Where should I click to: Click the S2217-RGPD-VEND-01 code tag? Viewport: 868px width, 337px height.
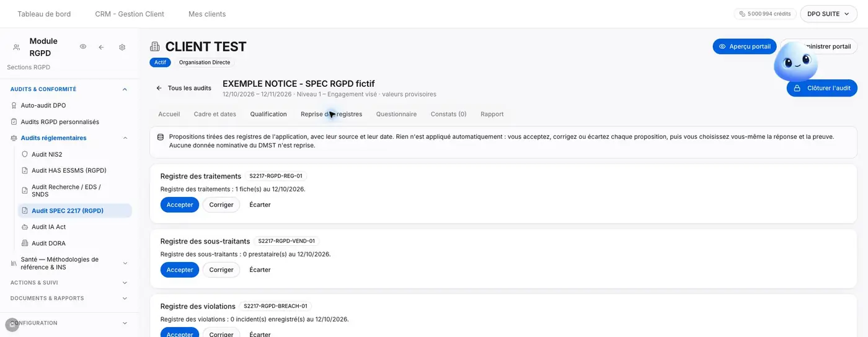click(x=286, y=241)
